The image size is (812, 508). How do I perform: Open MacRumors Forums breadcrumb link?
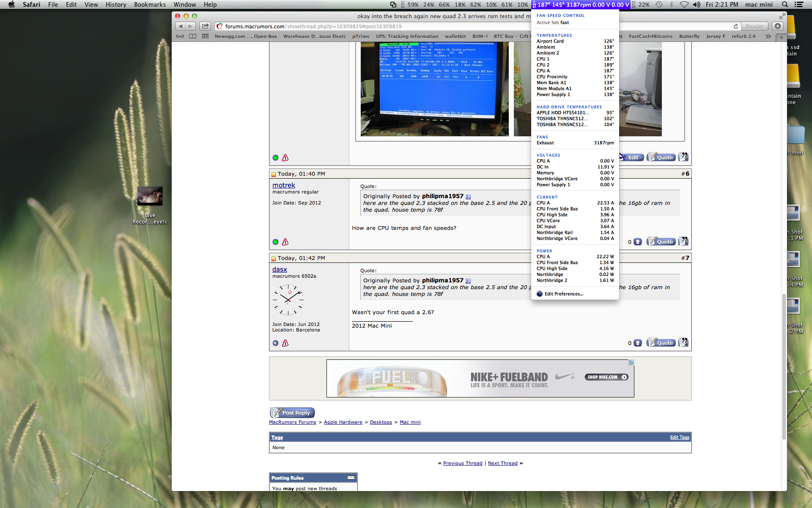pos(293,422)
